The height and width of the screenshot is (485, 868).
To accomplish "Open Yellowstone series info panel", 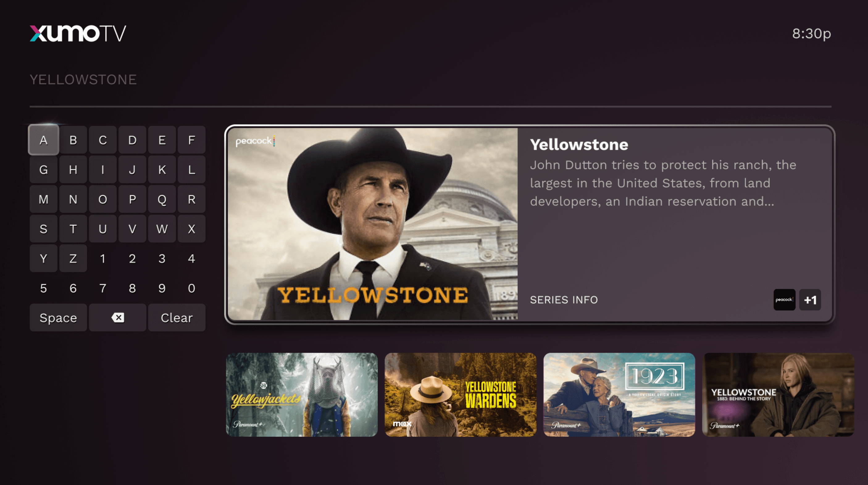I will point(564,299).
